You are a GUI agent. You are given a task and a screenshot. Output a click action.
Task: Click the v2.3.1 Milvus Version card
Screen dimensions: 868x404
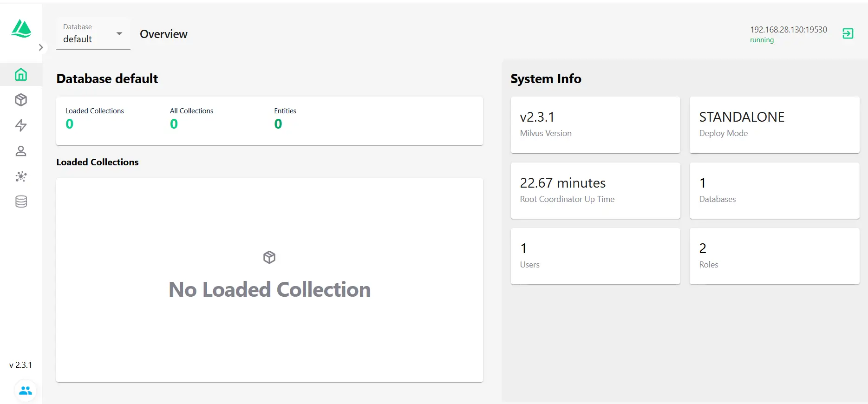coord(595,125)
